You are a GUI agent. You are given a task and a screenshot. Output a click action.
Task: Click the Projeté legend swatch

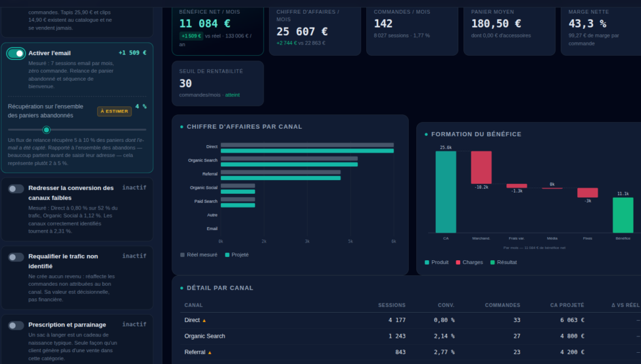point(227,255)
